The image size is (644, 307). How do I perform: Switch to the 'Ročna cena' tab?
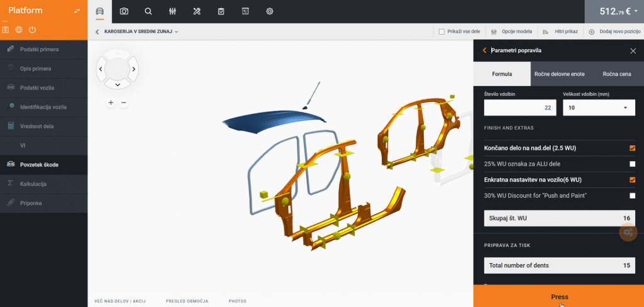(616, 74)
